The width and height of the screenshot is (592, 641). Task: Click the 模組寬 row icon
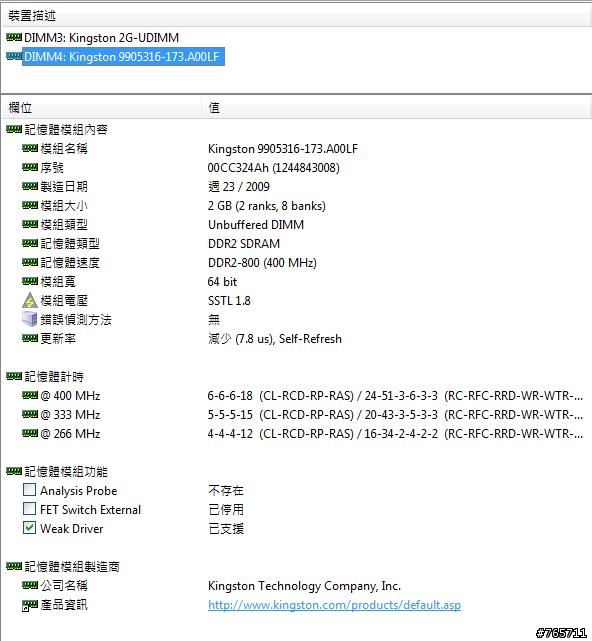pyautogui.click(x=30, y=282)
